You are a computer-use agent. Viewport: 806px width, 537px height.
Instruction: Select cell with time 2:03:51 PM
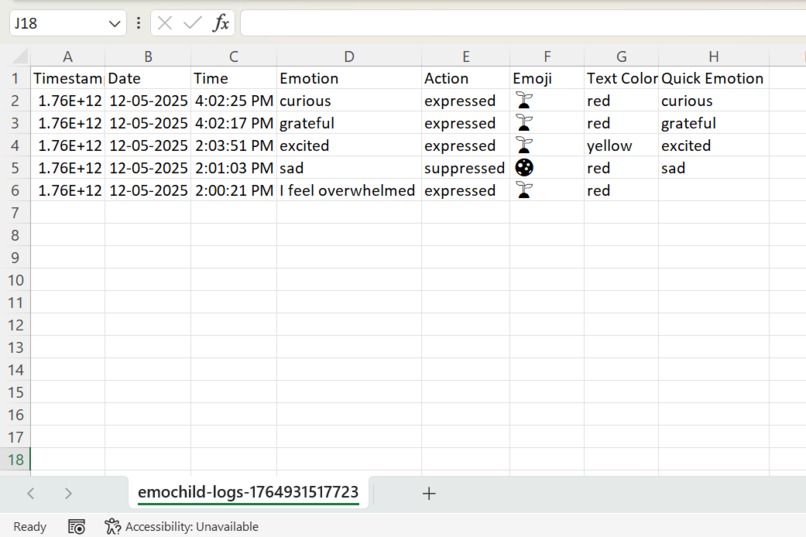(x=233, y=145)
